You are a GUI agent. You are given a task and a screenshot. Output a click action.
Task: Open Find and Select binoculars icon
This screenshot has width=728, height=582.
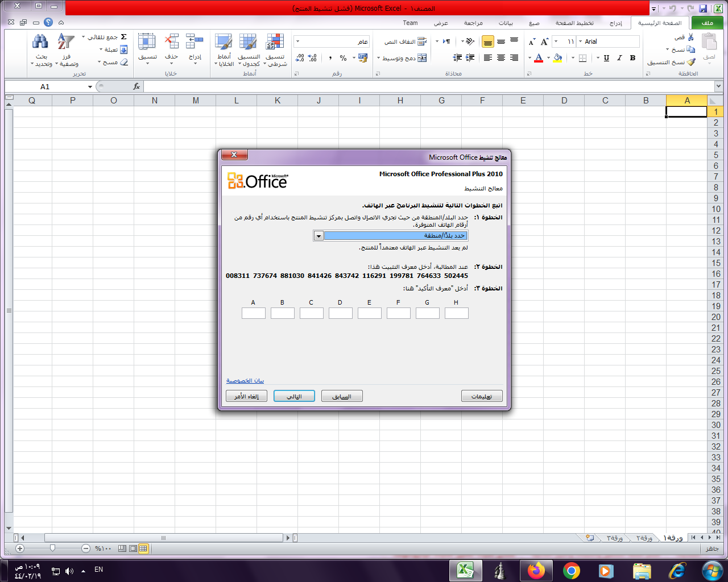pyautogui.click(x=40, y=41)
